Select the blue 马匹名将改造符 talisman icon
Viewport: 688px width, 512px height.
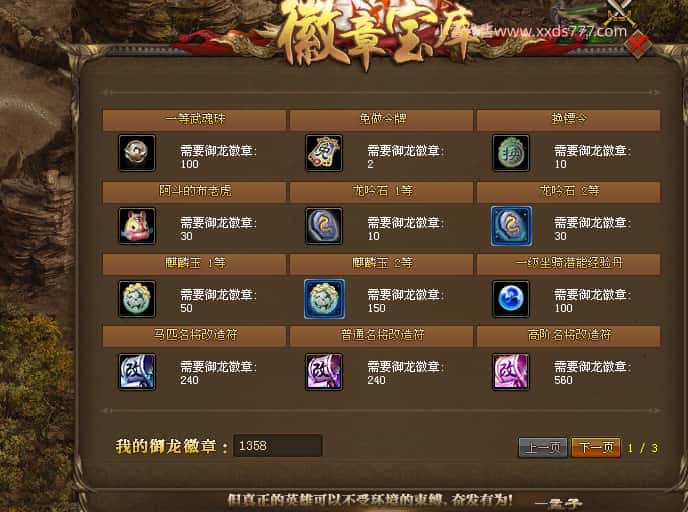pos(137,372)
